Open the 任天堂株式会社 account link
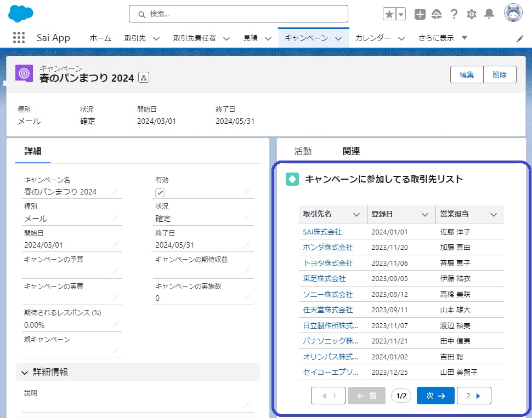 click(x=328, y=310)
